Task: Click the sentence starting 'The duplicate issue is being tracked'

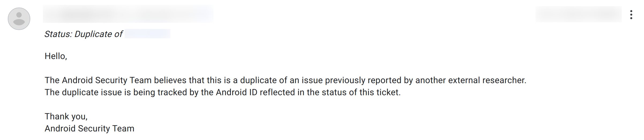Action: (222, 92)
